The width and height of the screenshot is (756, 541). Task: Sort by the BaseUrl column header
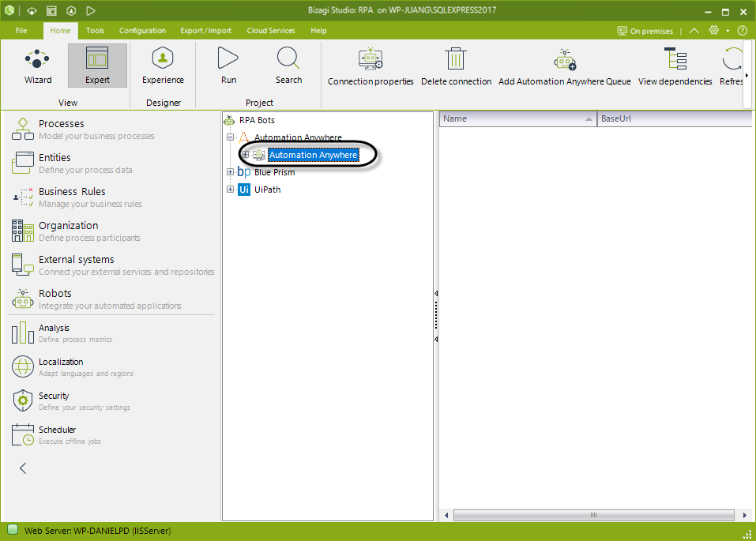pos(675,118)
